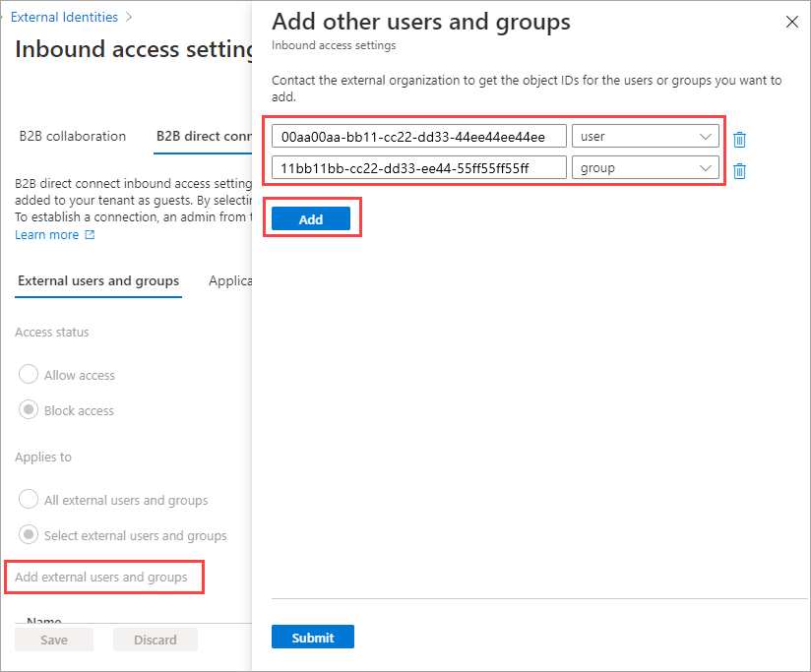Choose Select external users and groups option

pyautogui.click(x=29, y=535)
